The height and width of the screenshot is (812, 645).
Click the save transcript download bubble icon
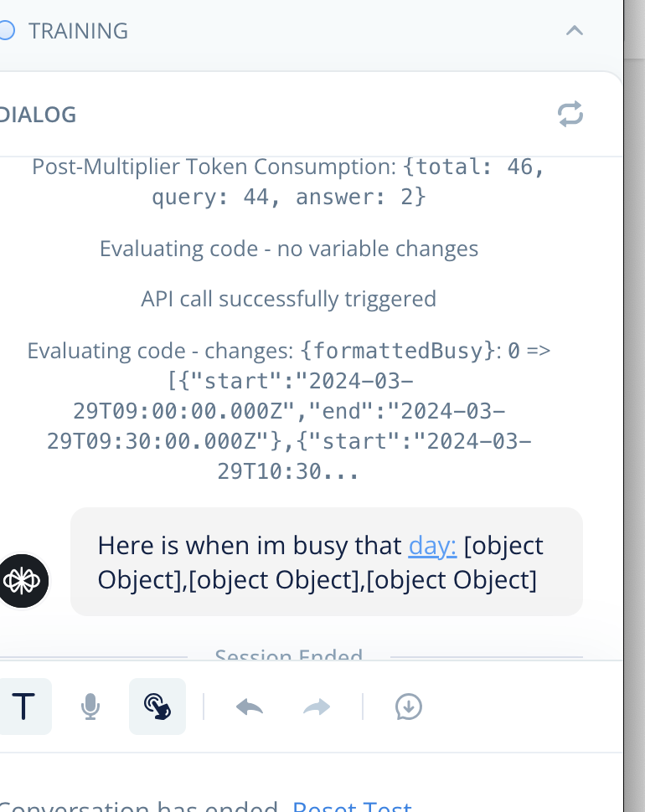[408, 707]
